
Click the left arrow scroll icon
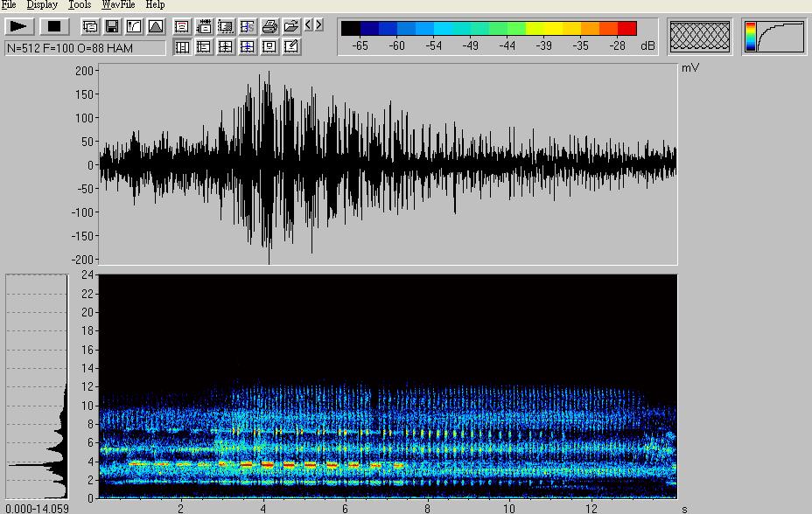[308, 25]
